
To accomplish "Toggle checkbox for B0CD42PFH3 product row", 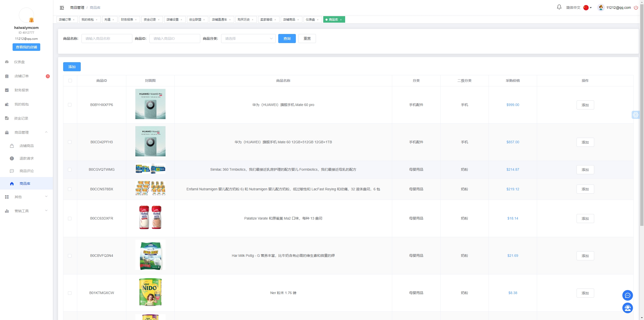I will [70, 142].
